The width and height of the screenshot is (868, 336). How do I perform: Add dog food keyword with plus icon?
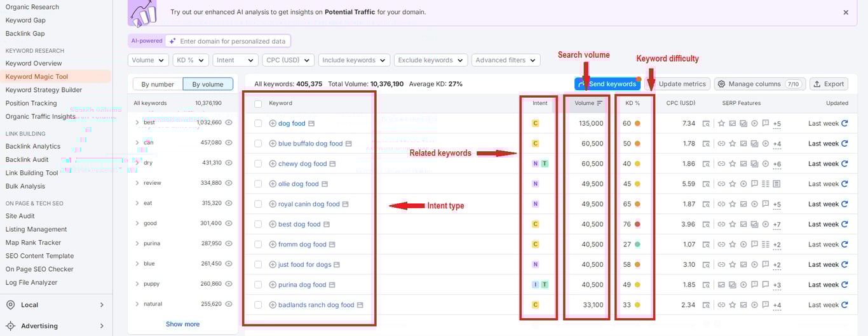(x=273, y=123)
